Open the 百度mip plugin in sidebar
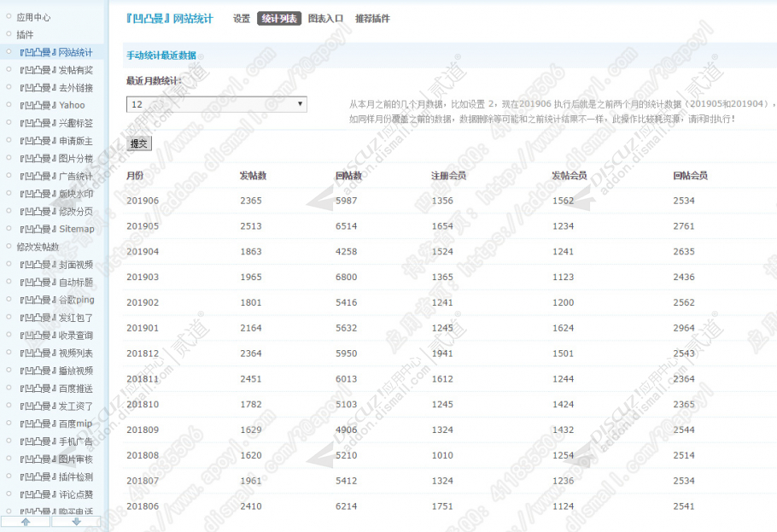The height and width of the screenshot is (532, 777). [56, 424]
